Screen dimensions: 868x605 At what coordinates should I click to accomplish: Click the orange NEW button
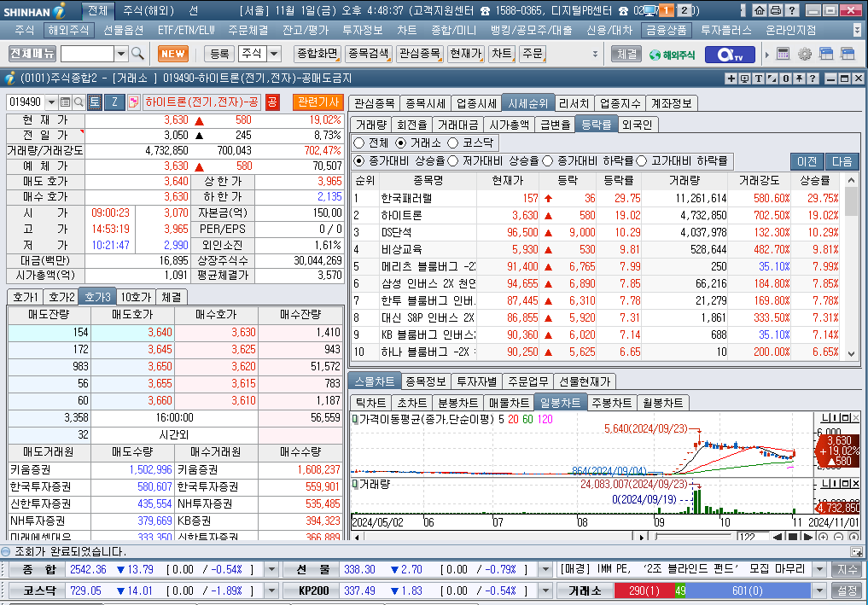(172, 54)
